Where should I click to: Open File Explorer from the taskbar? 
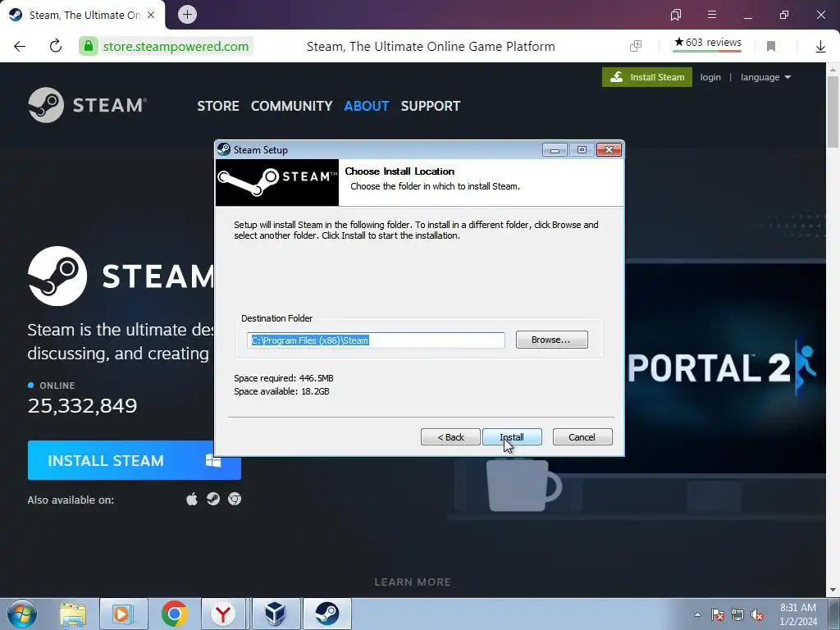click(73, 614)
